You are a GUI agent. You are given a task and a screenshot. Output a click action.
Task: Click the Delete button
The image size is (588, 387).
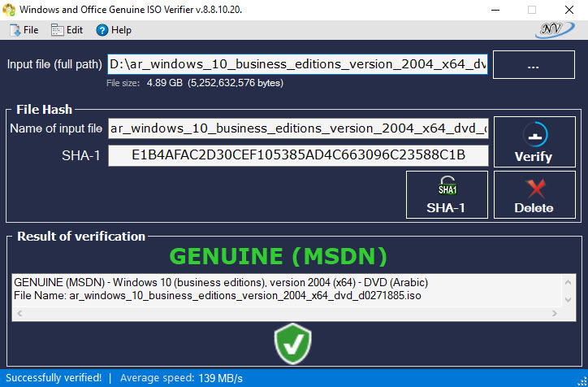tap(534, 195)
